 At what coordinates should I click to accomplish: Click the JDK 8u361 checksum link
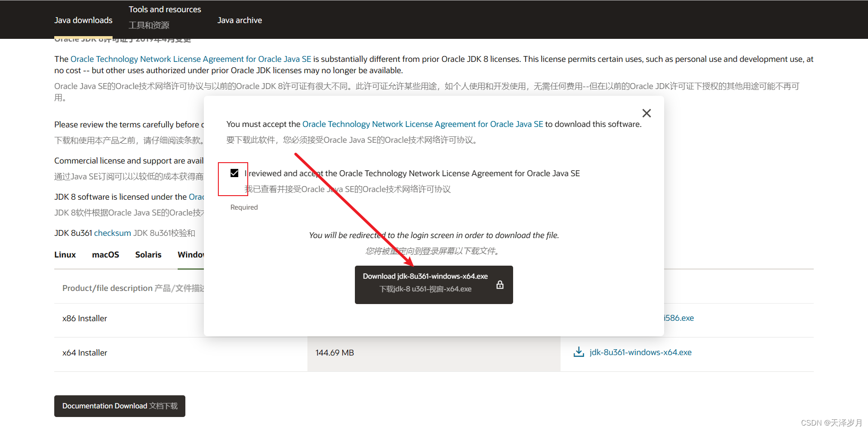click(112, 233)
